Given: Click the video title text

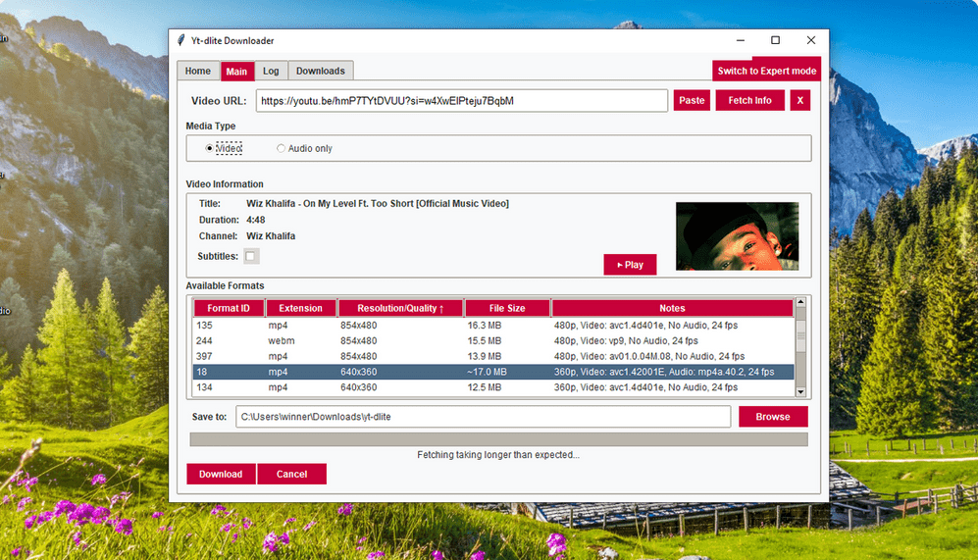Looking at the screenshot, I should [378, 204].
